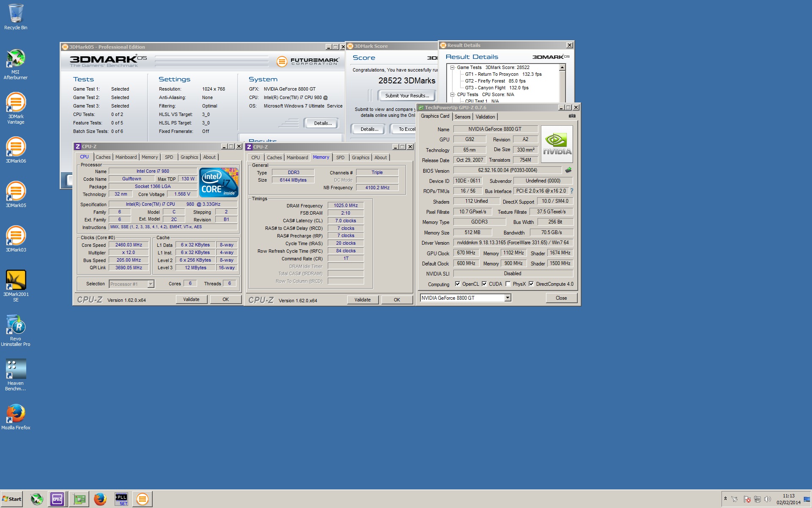The width and height of the screenshot is (812, 508).
Task: Switch to Caches tab in left CPU-Z
Action: click(103, 157)
